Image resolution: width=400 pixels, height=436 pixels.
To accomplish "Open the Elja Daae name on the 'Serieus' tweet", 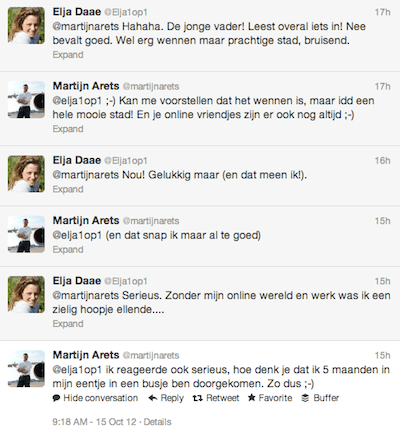I will [x=77, y=281].
